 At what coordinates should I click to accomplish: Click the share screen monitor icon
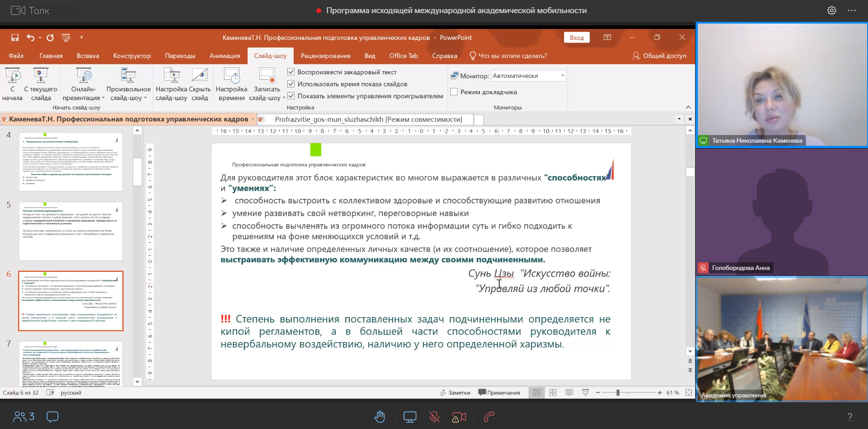(x=410, y=417)
